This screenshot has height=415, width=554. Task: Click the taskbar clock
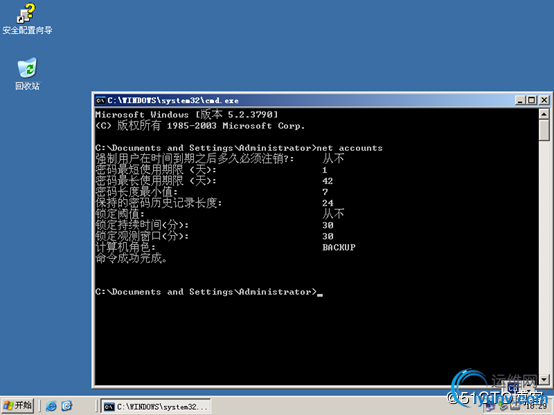point(536,407)
